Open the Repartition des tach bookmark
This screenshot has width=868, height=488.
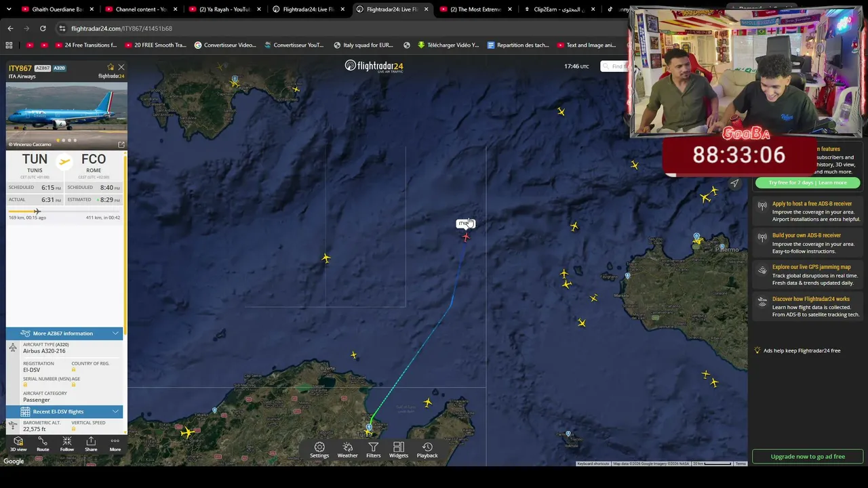[x=517, y=45]
